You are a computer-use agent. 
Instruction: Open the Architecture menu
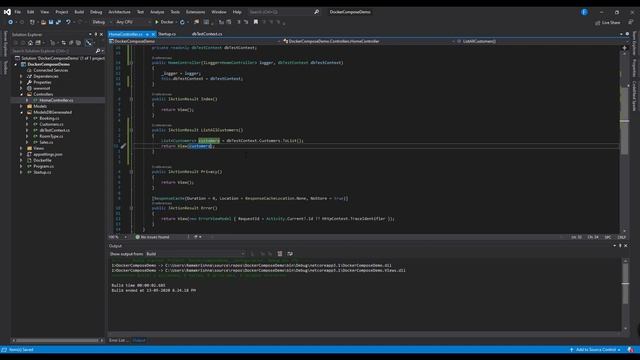120,12
